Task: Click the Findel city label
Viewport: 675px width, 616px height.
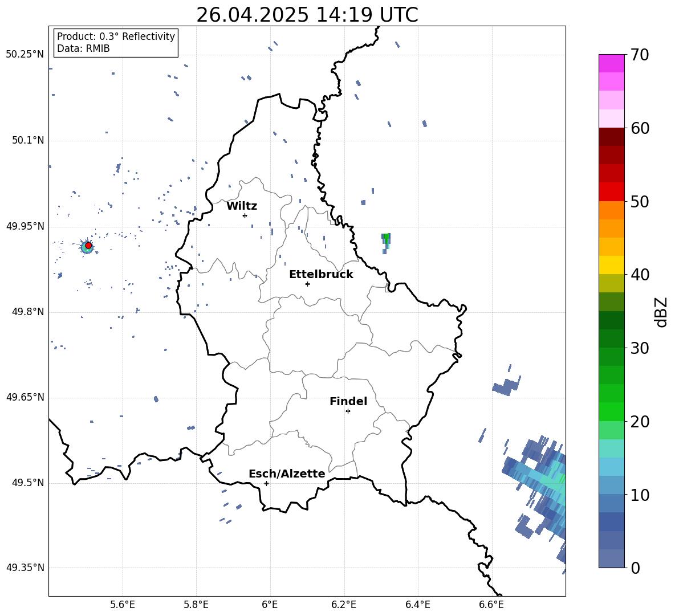Action: point(348,401)
